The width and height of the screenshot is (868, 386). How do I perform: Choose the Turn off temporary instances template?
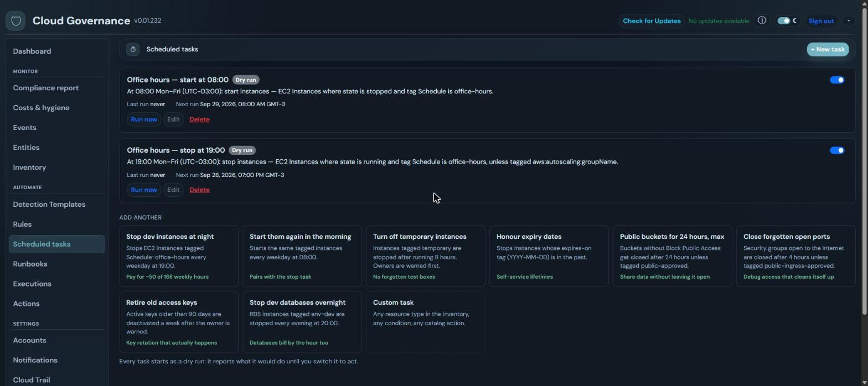tap(426, 256)
